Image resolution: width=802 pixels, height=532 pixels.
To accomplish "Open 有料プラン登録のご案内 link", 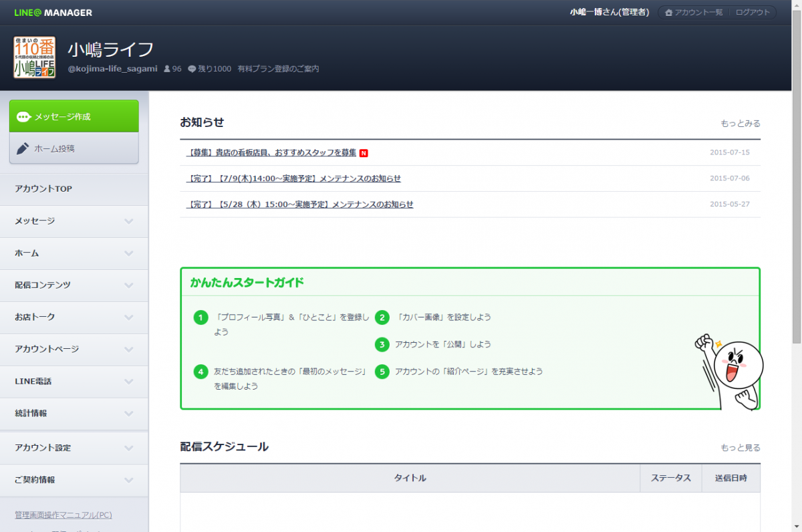I will pyautogui.click(x=279, y=69).
